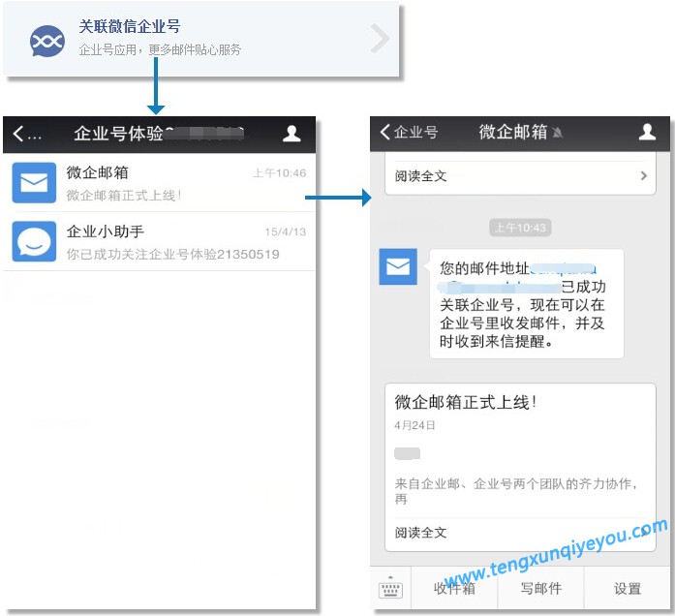Go back to 企业号 from 微企邮箱 chat
Screen dimensions: 675x616
409,132
